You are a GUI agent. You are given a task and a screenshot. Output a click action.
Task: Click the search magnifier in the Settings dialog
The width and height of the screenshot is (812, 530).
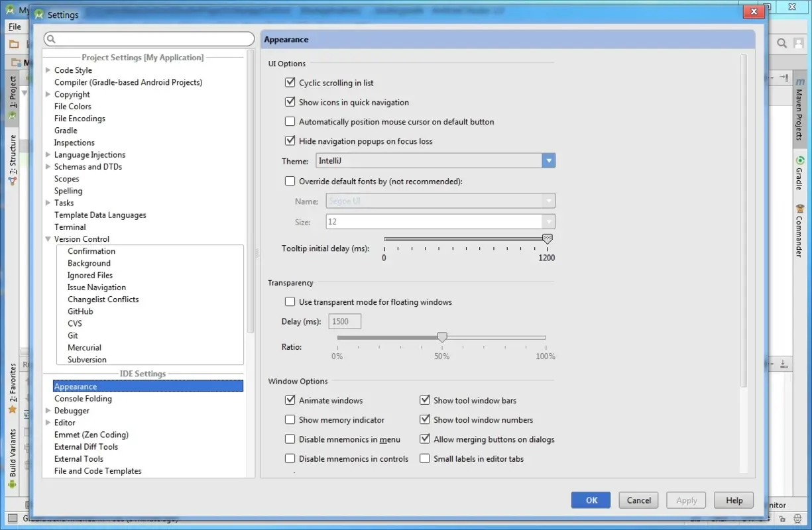click(x=51, y=39)
